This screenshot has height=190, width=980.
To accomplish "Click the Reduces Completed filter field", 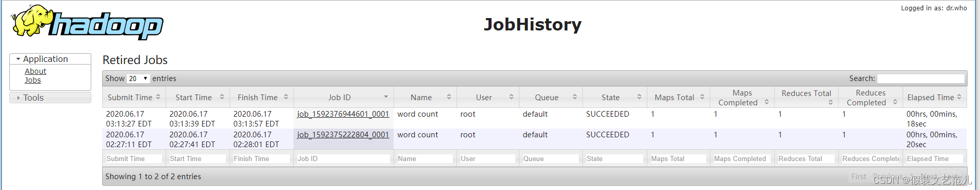I will (870, 159).
